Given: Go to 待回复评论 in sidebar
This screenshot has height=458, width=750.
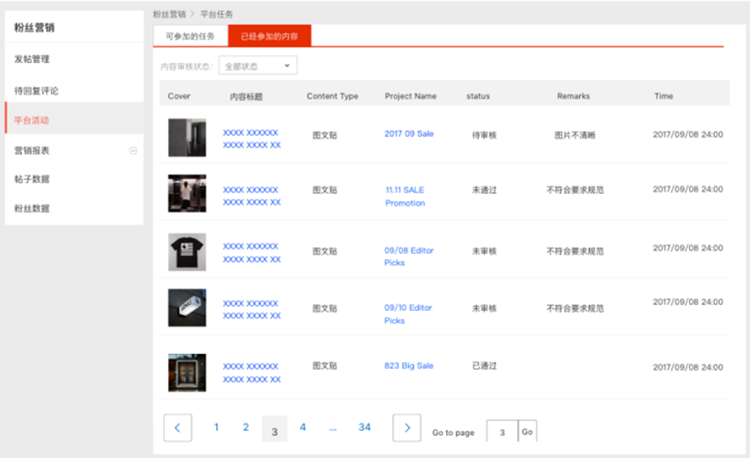Looking at the screenshot, I should (36, 90).
